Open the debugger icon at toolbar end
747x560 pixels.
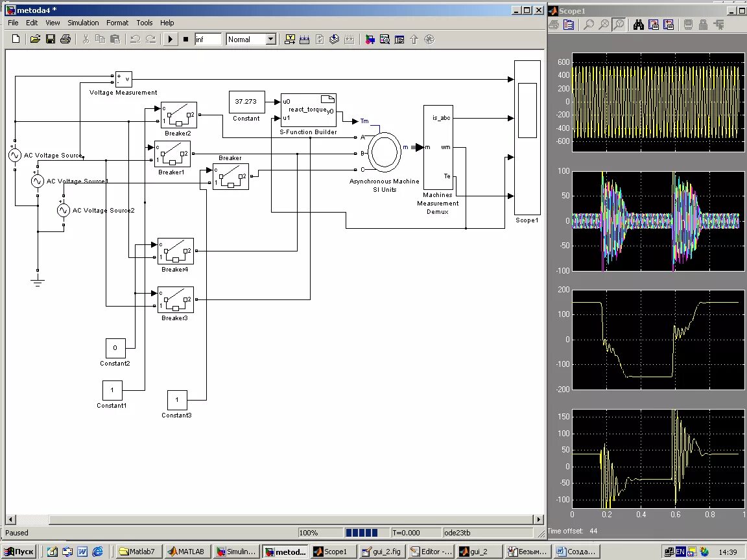coord(429,40)
